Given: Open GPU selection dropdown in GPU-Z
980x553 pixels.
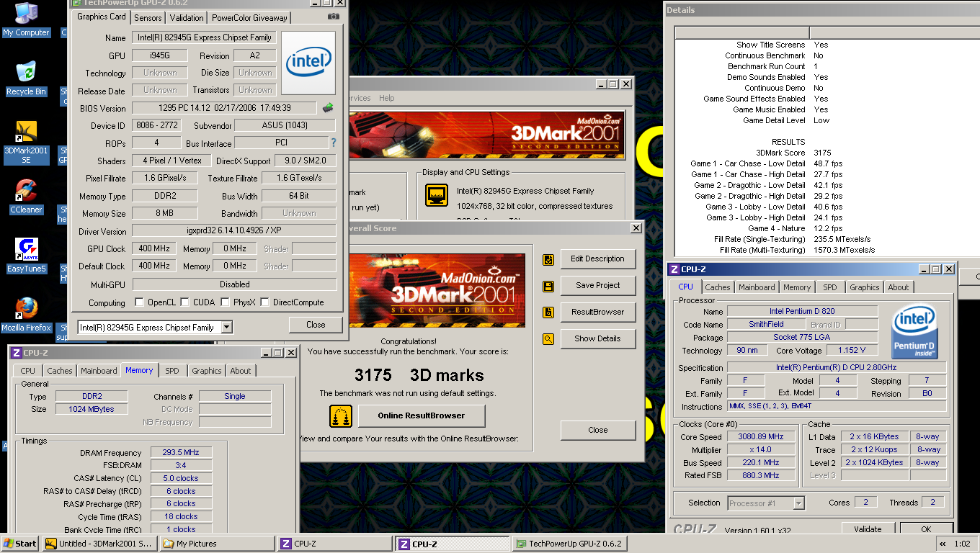Looking at the screenshot, I should coord(227,328).
